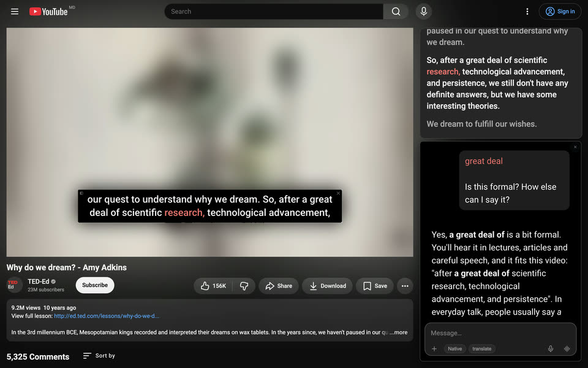Open more actions ellipsis beside Save
The width and height of the screenshot is (588, 368).
point(405,286)
